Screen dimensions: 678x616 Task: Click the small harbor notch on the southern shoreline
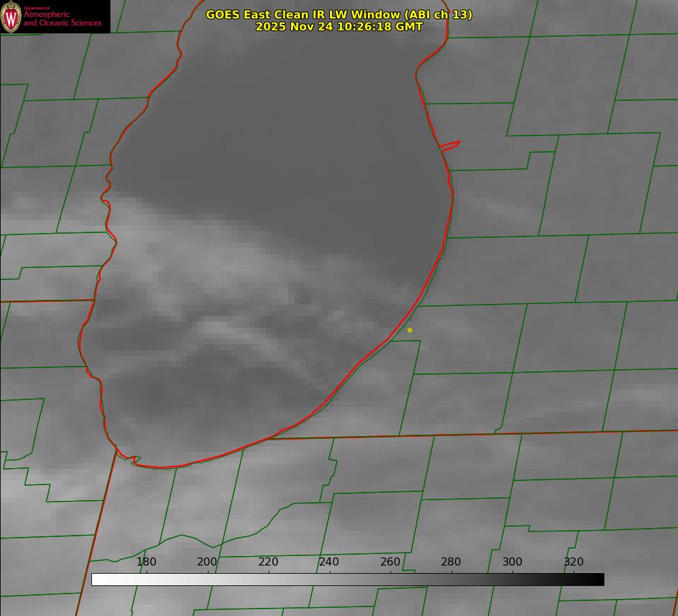[133, 460]
